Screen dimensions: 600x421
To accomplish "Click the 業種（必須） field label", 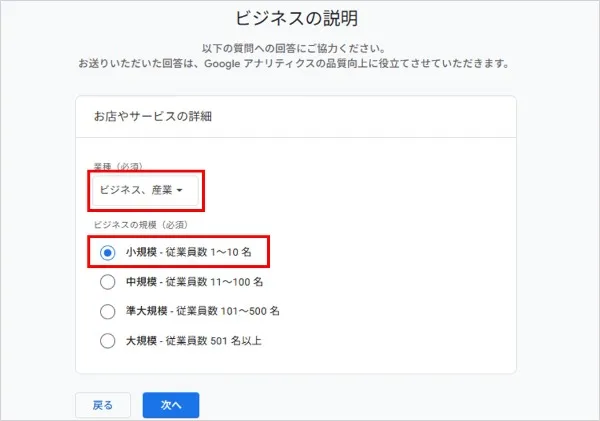I will click(118, 165).
